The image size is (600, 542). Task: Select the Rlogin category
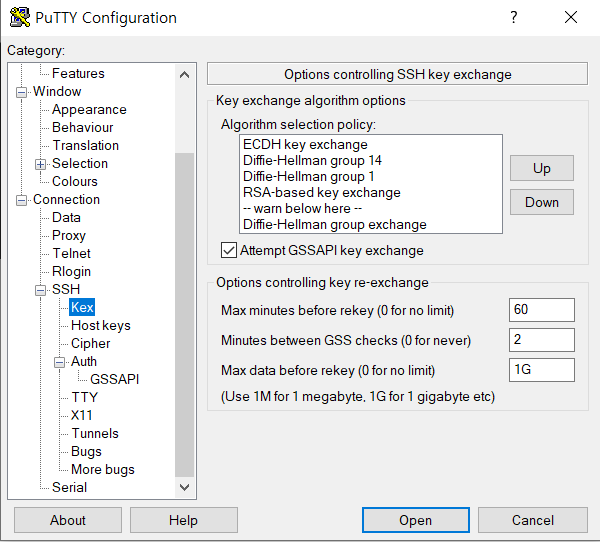71,271
